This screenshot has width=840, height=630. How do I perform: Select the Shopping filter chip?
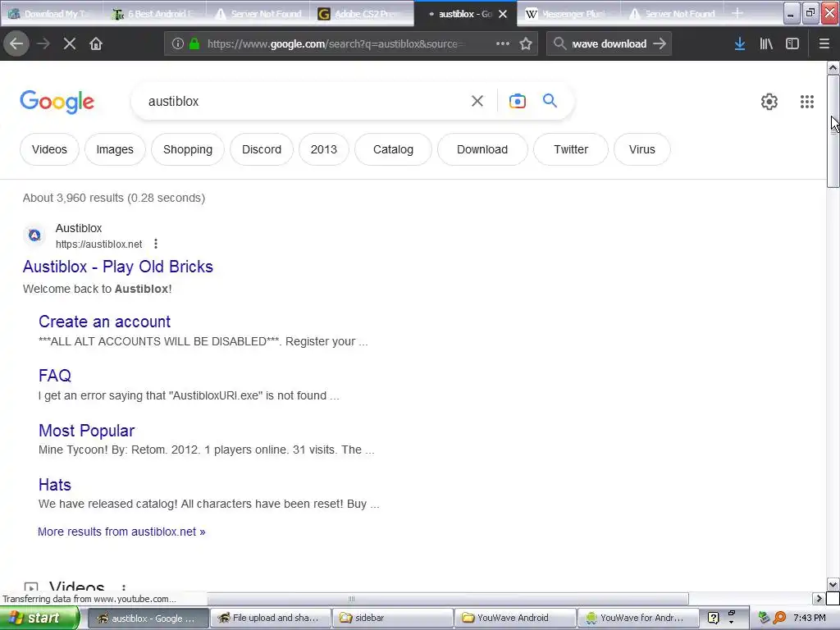188,149
